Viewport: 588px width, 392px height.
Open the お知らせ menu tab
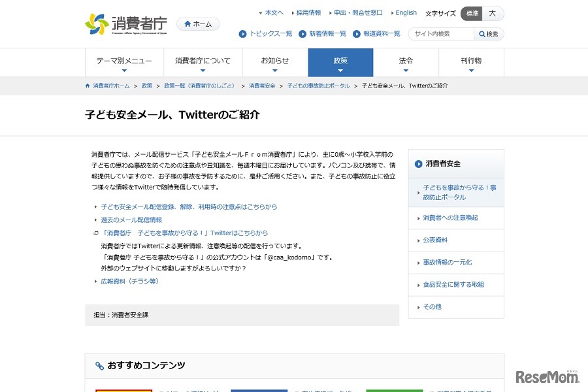[276, 62]
